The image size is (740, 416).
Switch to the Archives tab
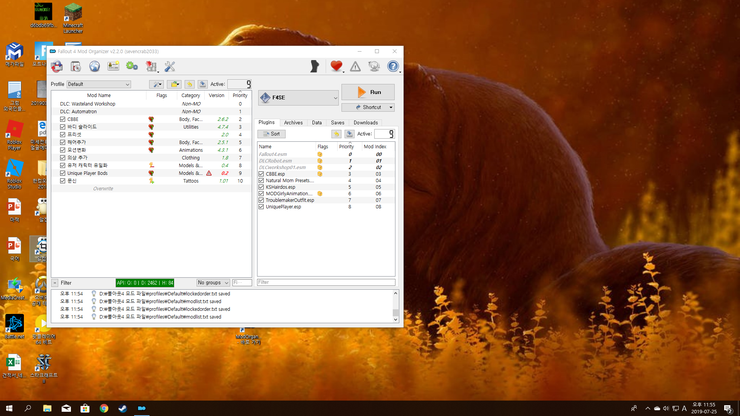[x=293, y=122]
